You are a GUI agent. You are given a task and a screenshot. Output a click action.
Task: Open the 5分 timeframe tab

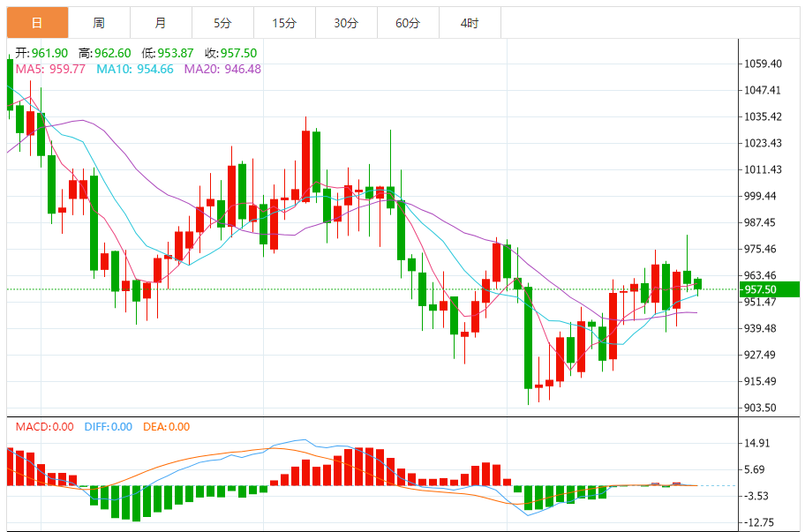coord(222,23)
